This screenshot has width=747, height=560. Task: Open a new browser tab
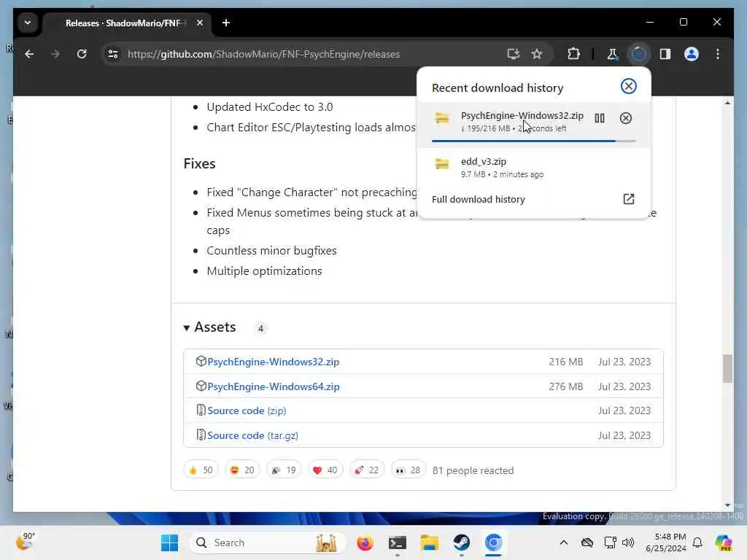click(x=226, y=23)
